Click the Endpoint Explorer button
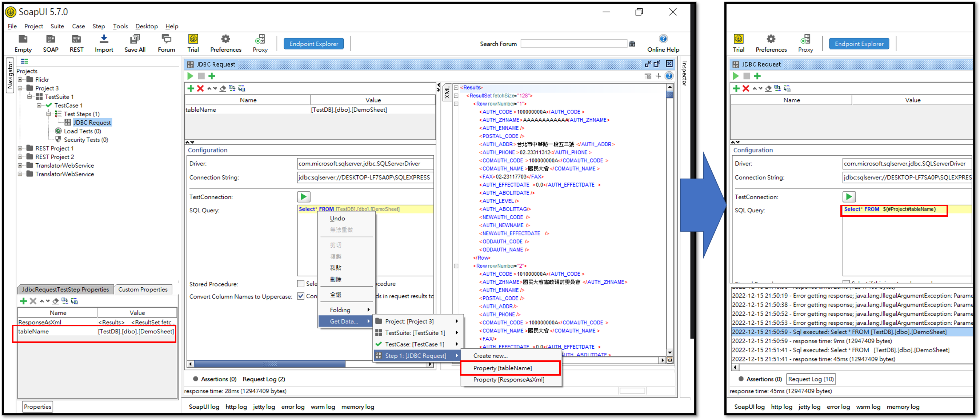 313,44
